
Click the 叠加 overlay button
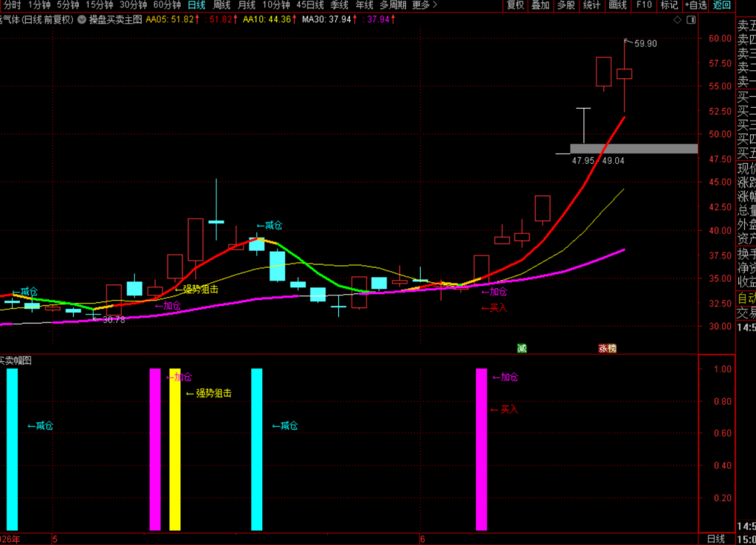click(x=540, y=5)
